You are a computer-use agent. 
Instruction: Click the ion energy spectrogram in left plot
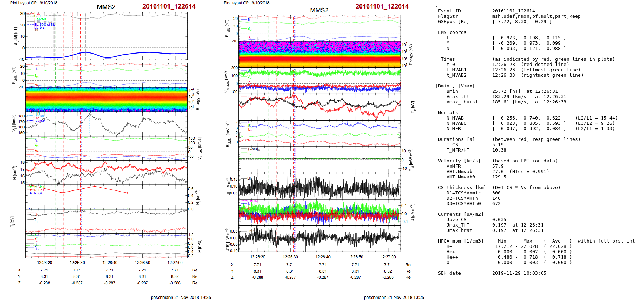pyautogui.click(x=106, y=99)
